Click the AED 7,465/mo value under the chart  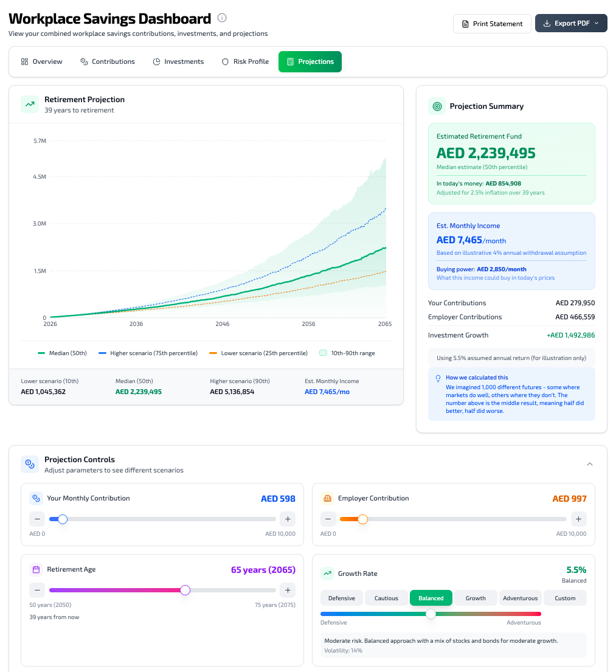coord(327,392)
